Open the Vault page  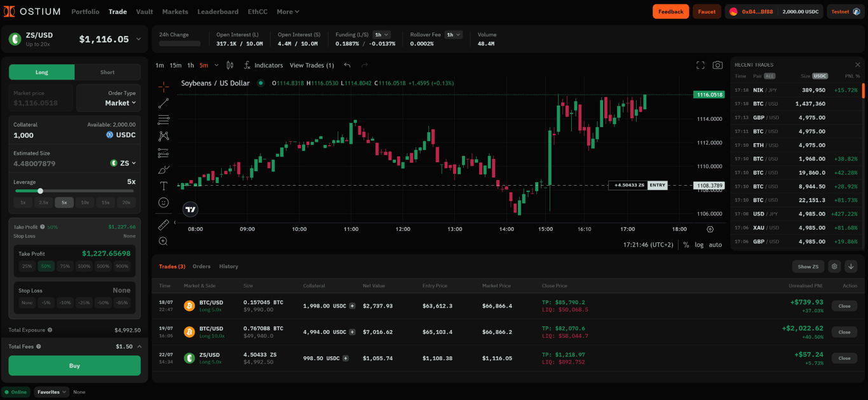(x=144, y=11)
